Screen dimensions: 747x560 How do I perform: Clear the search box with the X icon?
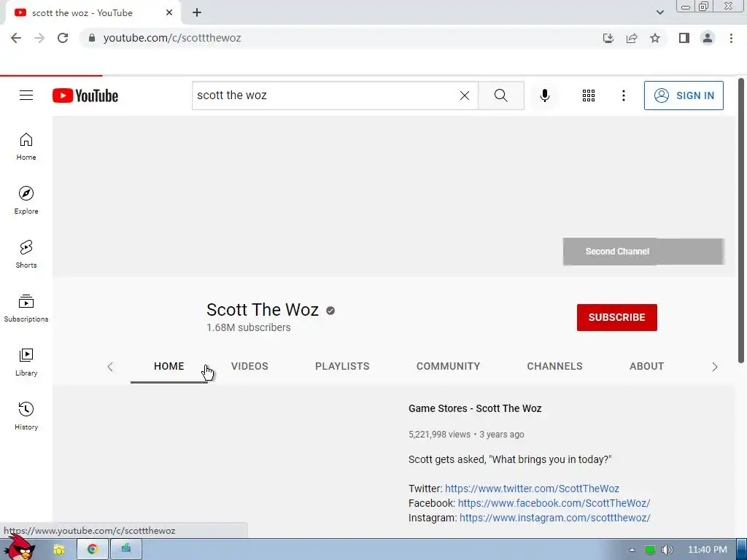pyautogui.click(x=465, y=96)
